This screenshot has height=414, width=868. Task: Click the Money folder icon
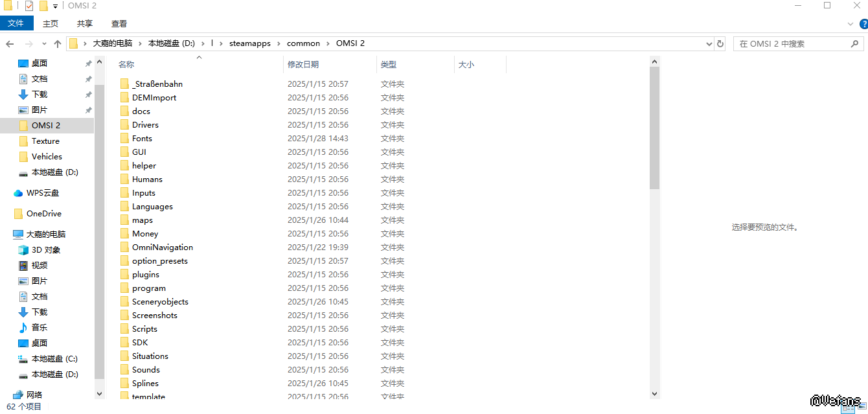(125, 233)
